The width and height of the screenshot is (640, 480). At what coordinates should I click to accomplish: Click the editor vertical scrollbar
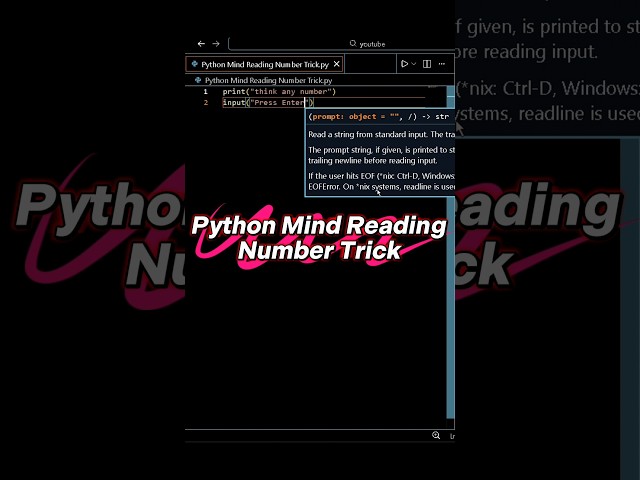click(451, 253)
